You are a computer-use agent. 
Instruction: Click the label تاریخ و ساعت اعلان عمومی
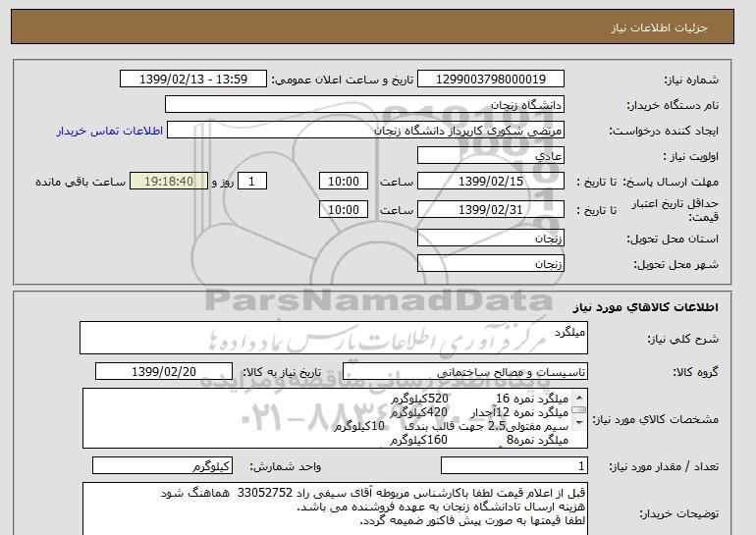click(x=343, y=80)
